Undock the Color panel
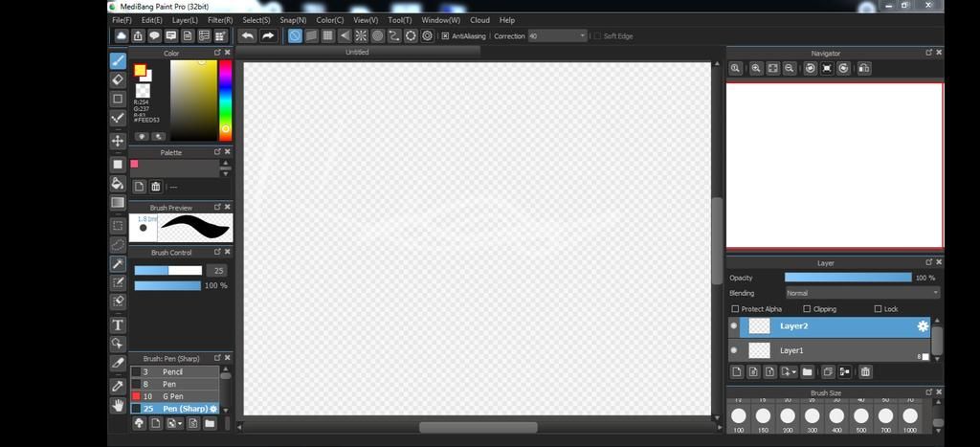Image resolution: width=980 pixels, height=447 pixels. [x=217, y=53]
